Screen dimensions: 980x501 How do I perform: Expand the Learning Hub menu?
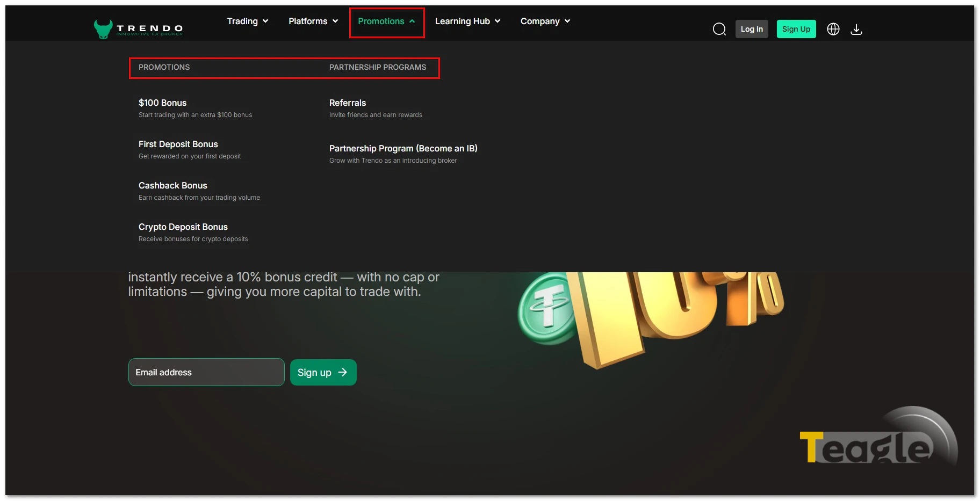(x=467, y=21)
